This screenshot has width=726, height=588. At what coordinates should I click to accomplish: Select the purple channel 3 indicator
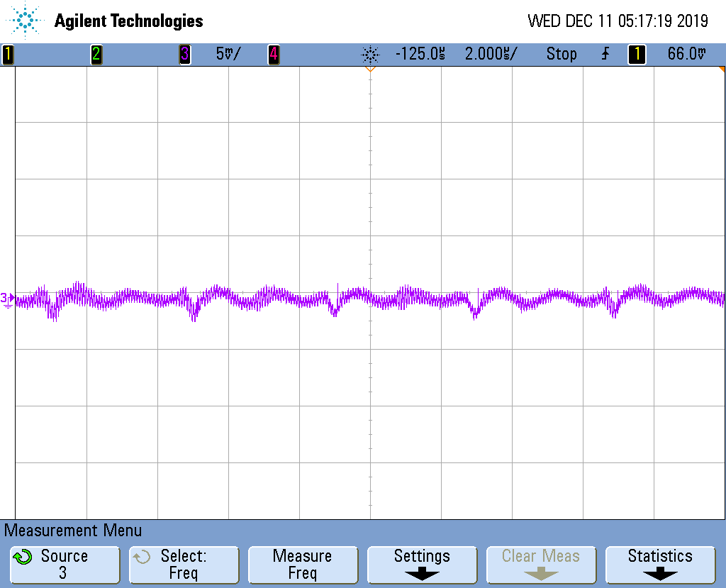pos(184,54)
